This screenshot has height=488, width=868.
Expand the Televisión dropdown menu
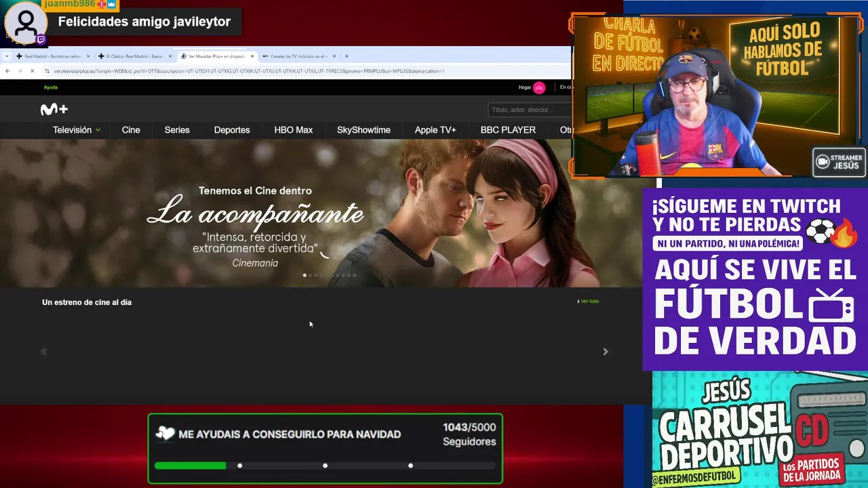pos(77,130)
